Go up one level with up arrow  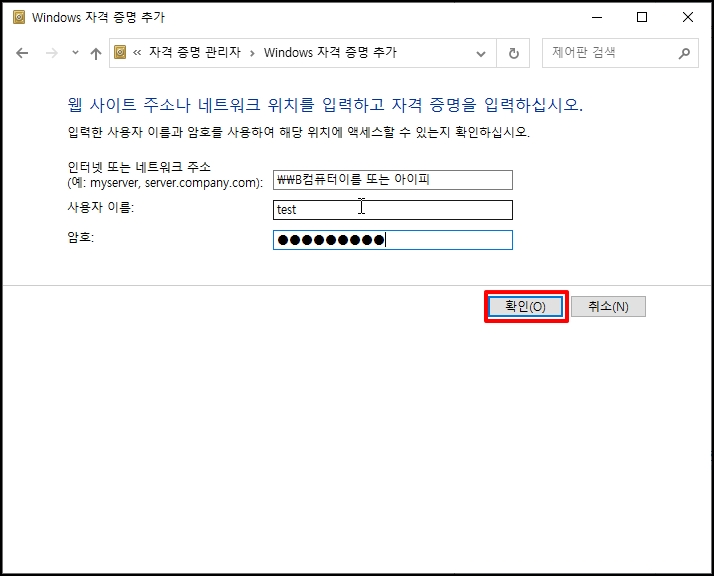96,54
